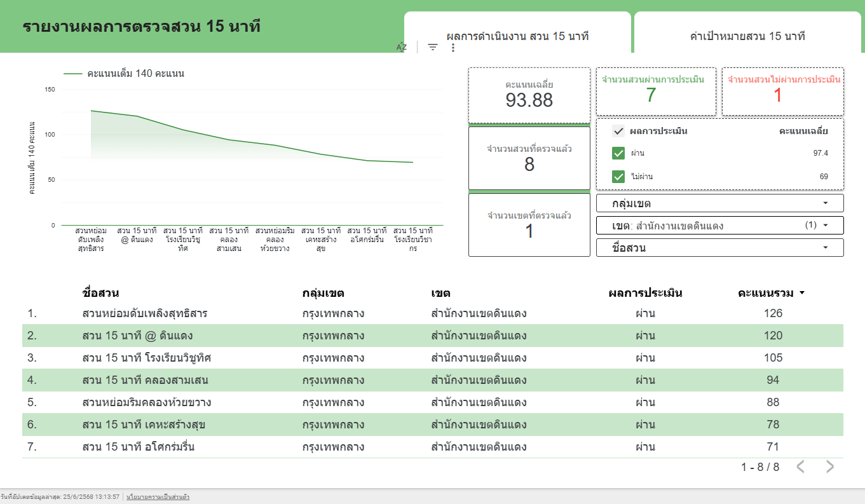865x504 pixels.
Task: Click the ชื่อสวน column header
Action: coord(101,294)
